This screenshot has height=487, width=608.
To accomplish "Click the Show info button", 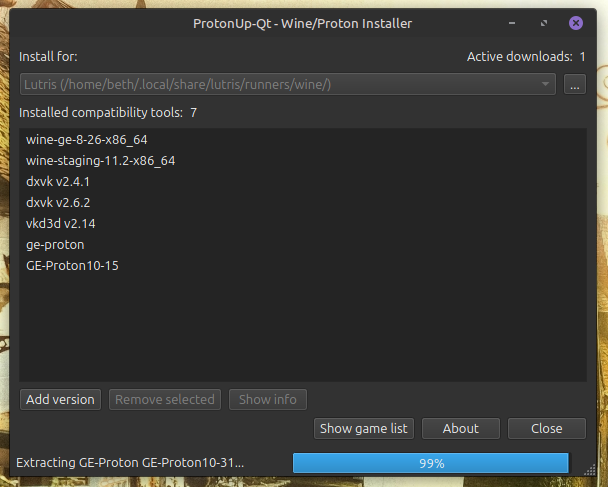I will point(268,399).
